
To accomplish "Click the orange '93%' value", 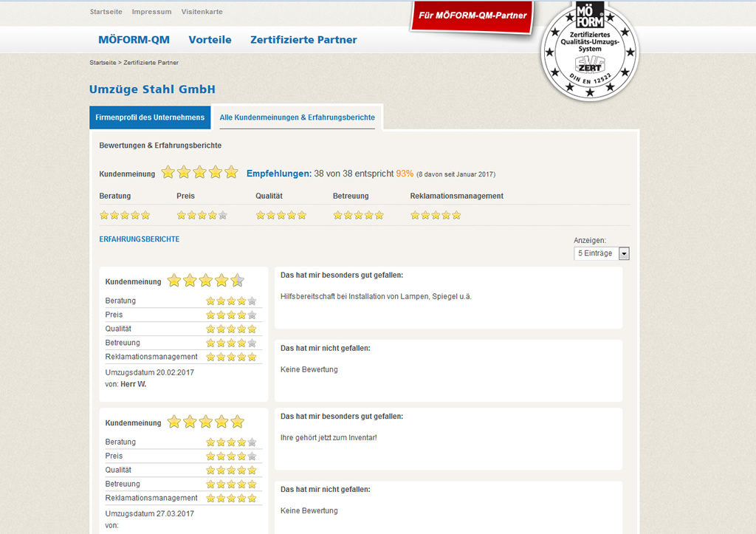I will (x=405, y=174).
